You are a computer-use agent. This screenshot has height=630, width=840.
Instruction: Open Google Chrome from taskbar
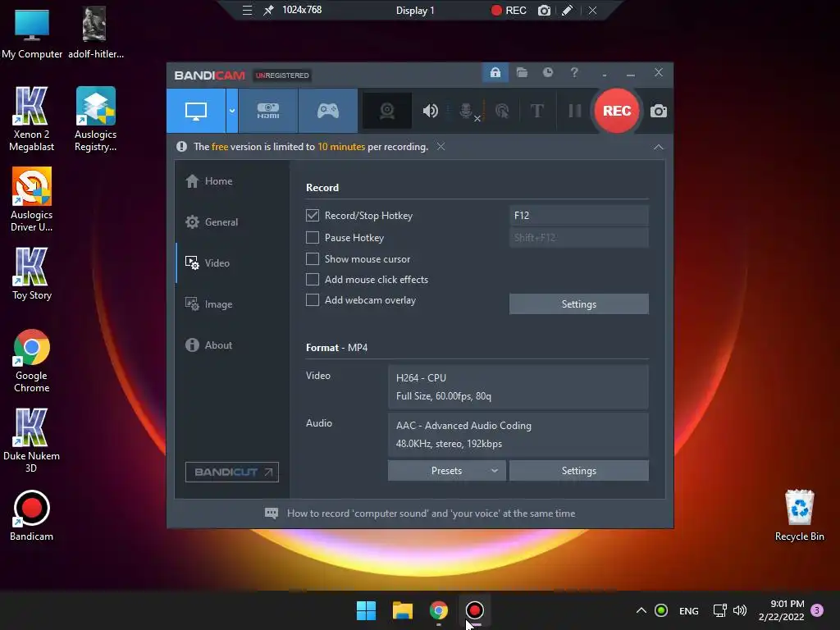pyautogui.click(x=439, y=610)
